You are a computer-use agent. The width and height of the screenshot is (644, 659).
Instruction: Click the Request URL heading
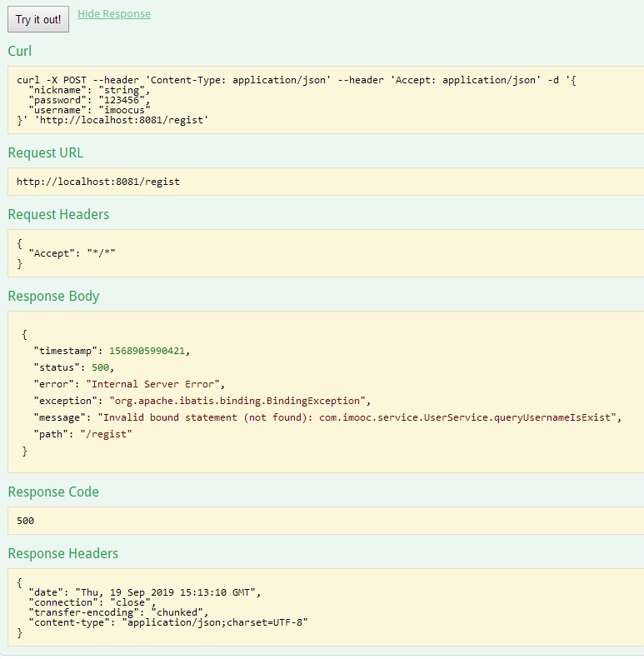pos(46,153)
